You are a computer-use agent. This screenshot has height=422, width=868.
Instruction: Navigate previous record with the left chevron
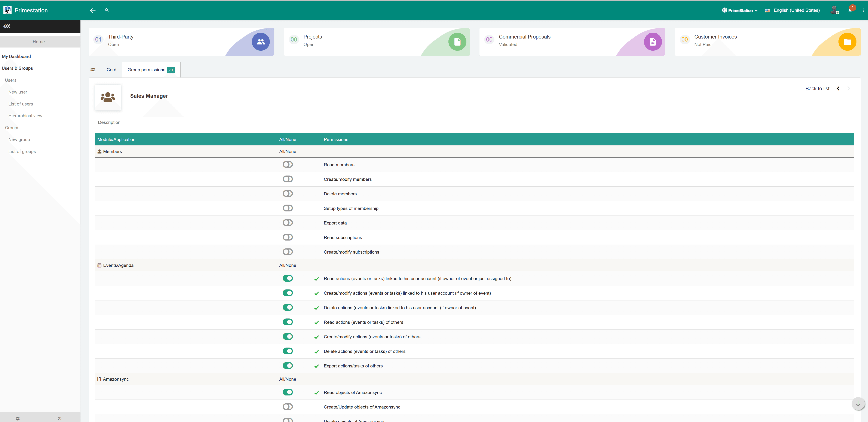point(838,88)
